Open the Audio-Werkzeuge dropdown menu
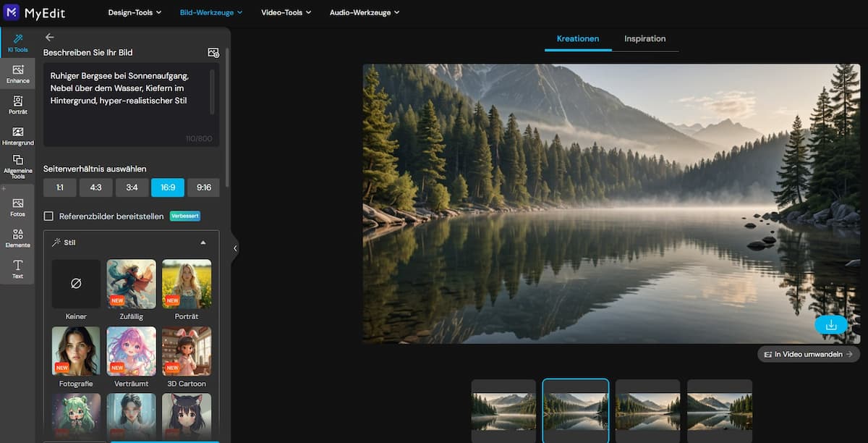 tap(365, 12)
